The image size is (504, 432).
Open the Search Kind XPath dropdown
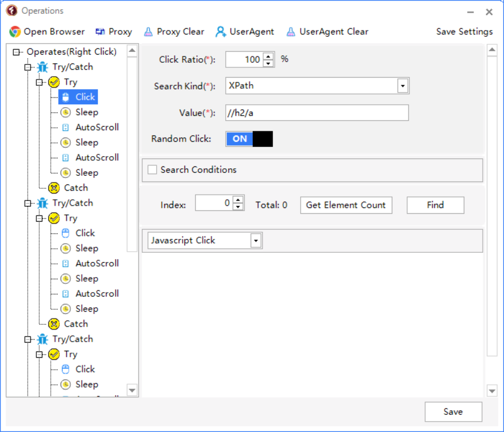coord(403,86)
